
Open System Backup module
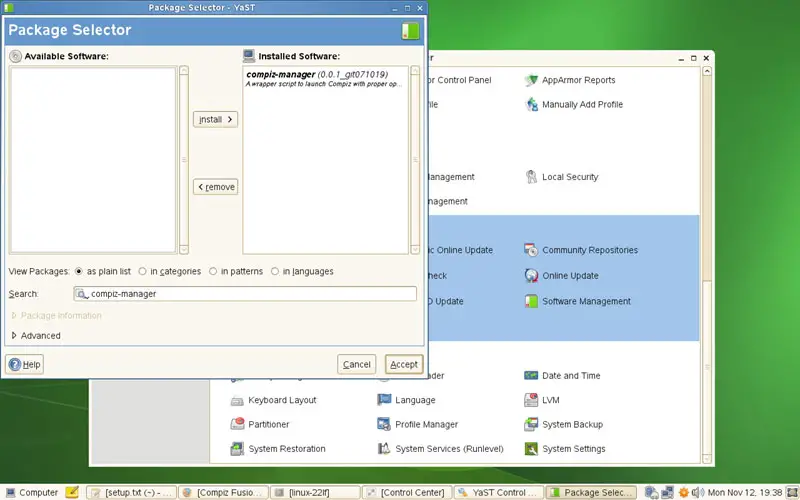(564, 424)
